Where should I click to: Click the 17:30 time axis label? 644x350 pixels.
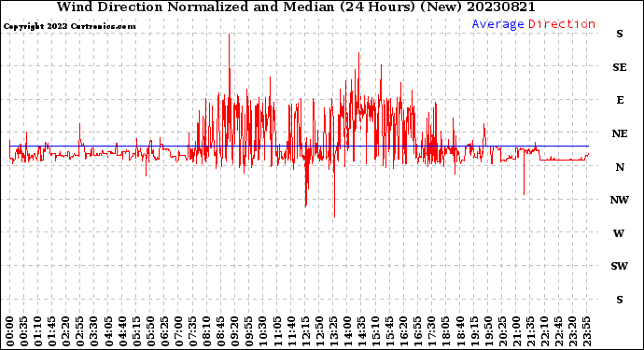[x=432, y=331]
